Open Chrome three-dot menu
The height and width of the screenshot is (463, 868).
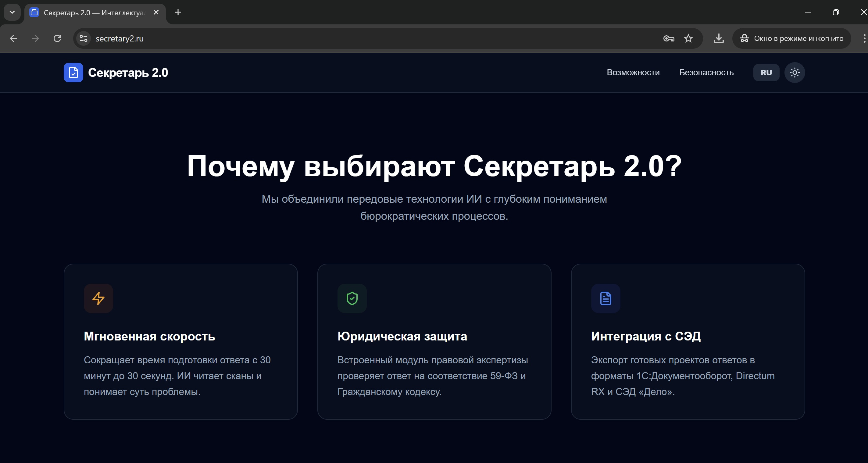[x=864, y=38]
